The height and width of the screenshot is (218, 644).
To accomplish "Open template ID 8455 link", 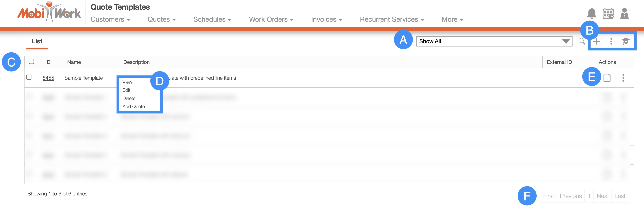I will (x=48, y=78).
